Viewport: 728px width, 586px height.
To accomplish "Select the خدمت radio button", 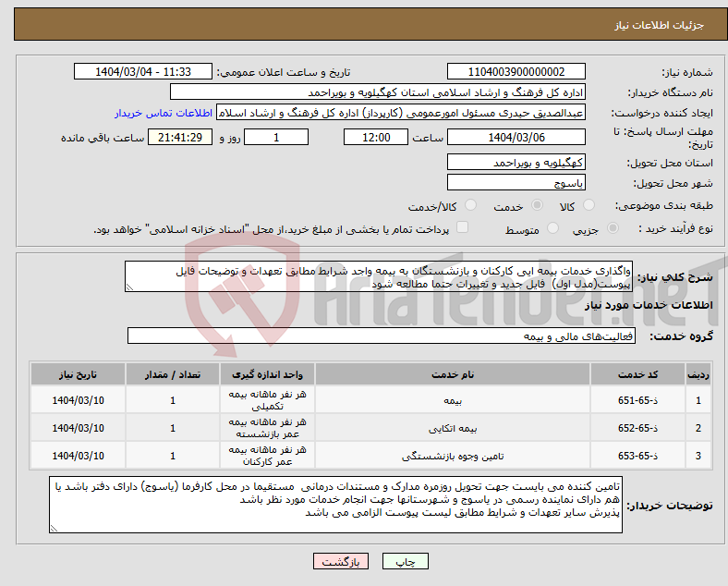I will tap(537, 205).
